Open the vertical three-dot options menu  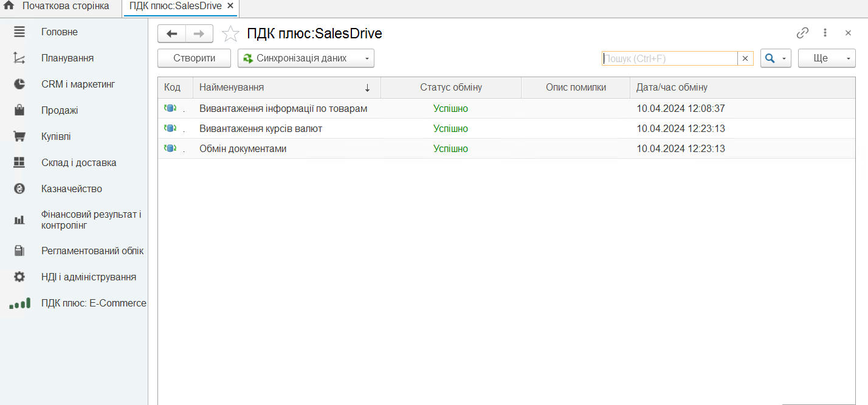click(x=825, y=33)
